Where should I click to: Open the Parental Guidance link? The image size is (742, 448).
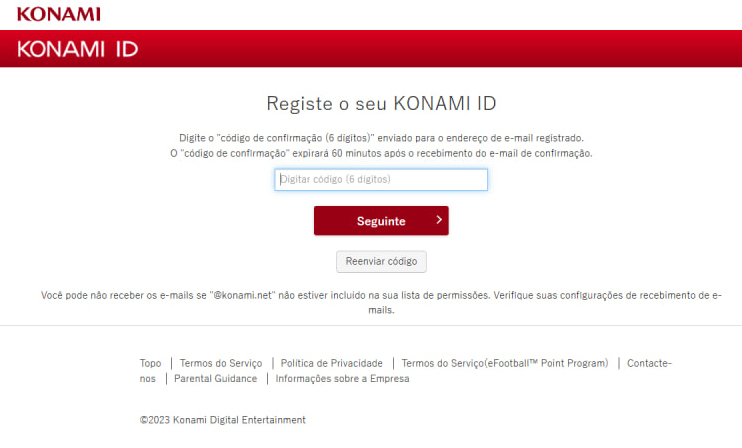215,379
